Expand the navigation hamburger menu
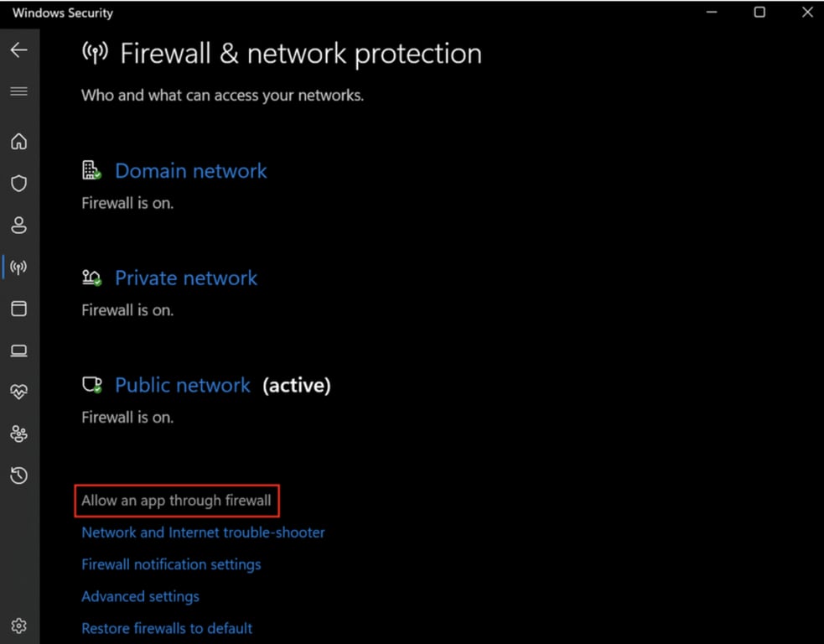The height and width of the screenshot is (644, 824). [x=19, y=91]
